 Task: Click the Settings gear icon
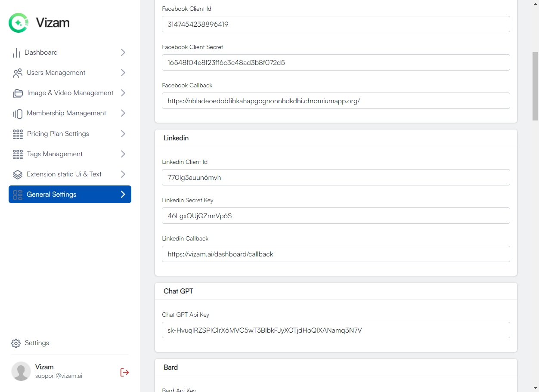click(x=16, y=343)
